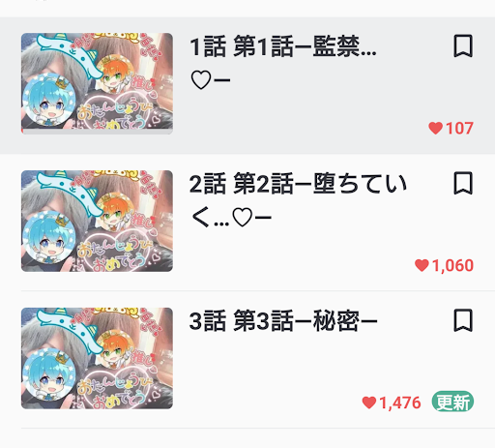Open the title 3話 第3話ー秘密ー
Screen dimensions: 495x448
point(283,320)
